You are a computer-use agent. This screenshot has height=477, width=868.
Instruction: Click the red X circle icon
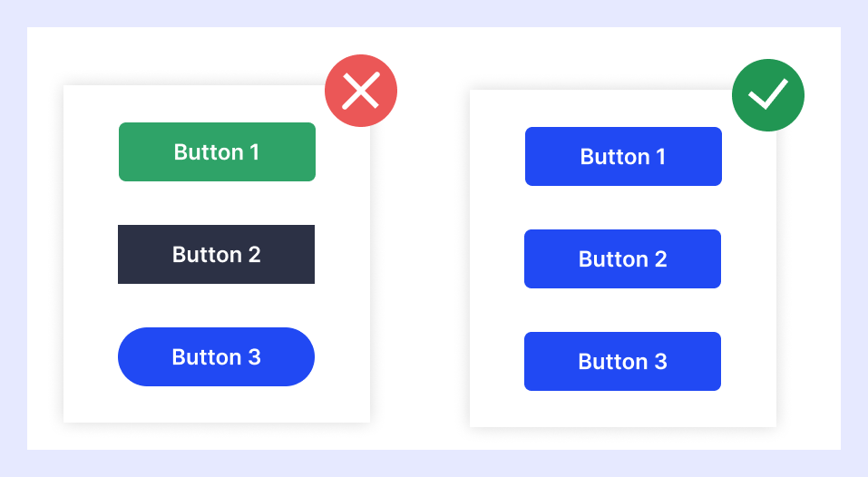pos(361,91)
